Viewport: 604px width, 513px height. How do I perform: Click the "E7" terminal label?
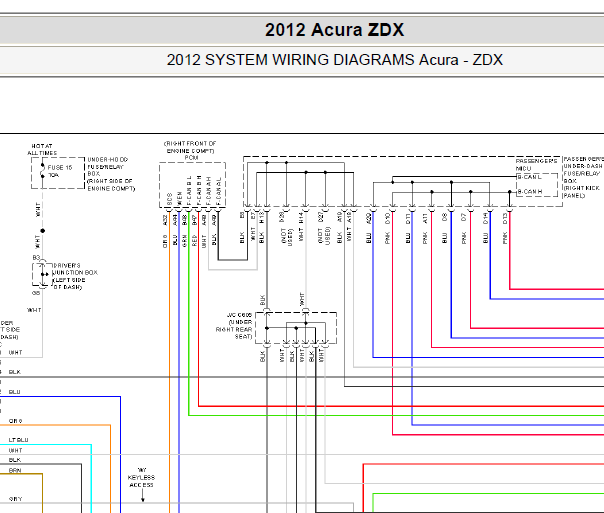click(x=253, y=215)
